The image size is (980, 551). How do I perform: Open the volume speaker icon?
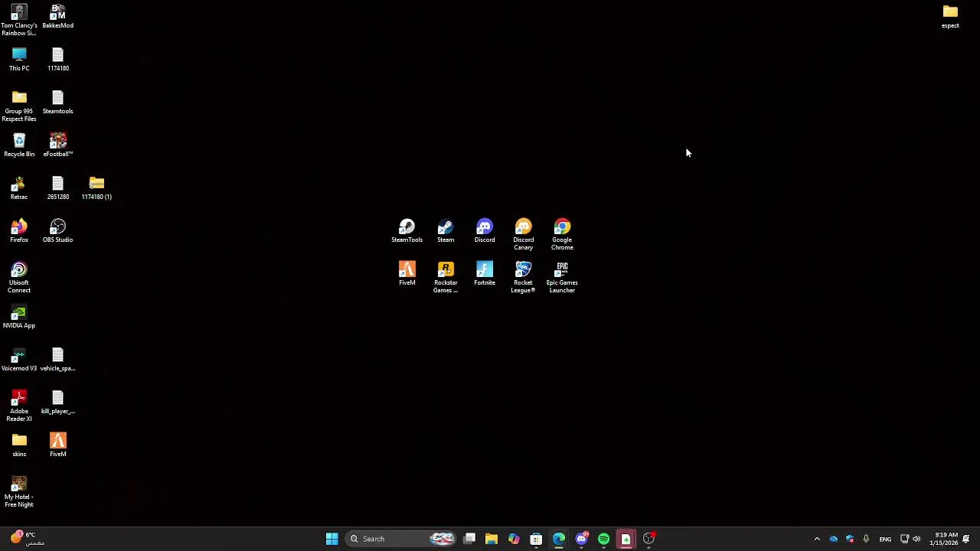(x=916, y=539)
